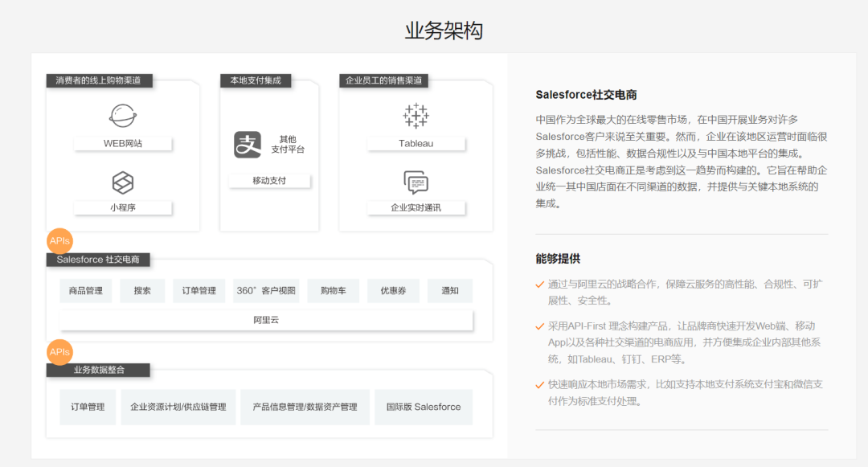Enable the 优惠券 module
This screenshot has width=868, height=467.
[x=395, y=290]
